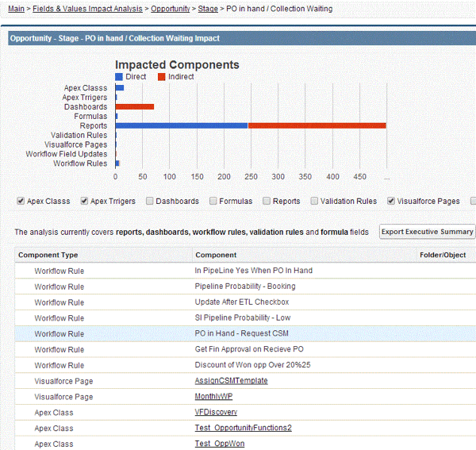This screenshot has height=450, width=476.
Task: Open Test_OppWon Apex class link
Action: (x=220, y=444)
